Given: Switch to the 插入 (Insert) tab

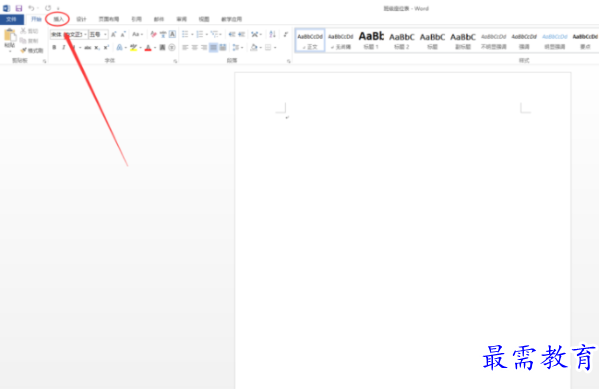Looking at the screenshot, I should point(58,19).
